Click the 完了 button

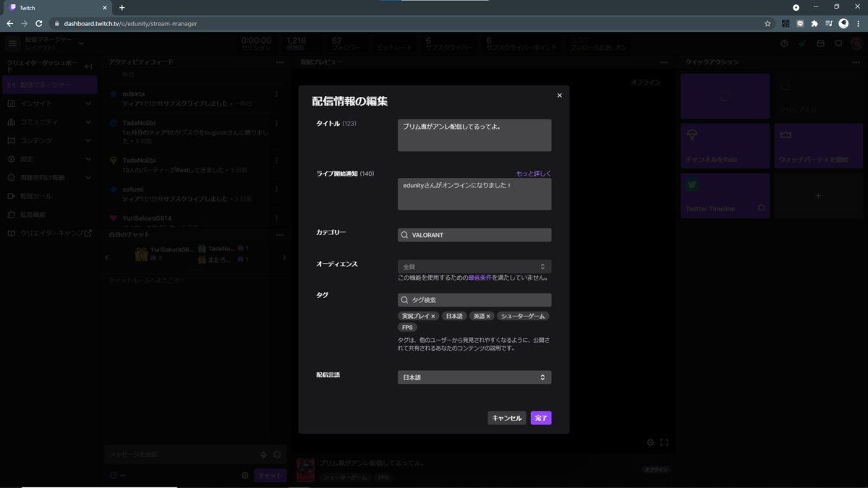point(541,418)
